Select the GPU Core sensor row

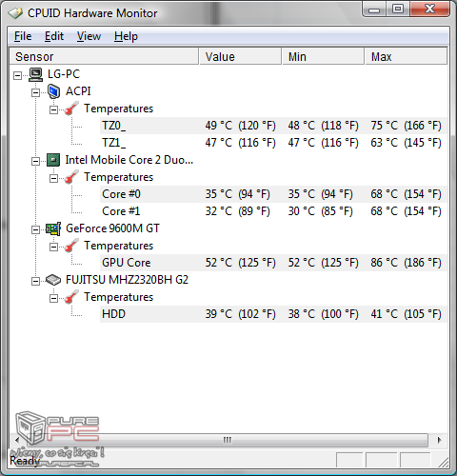pyautogui.click(x=273, y=263)
